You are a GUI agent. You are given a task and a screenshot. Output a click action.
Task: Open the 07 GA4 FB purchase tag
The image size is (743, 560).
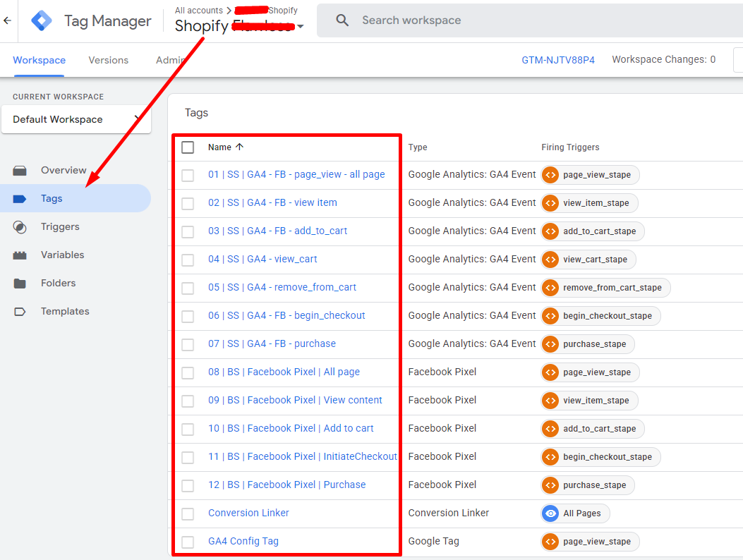[272, 343]
